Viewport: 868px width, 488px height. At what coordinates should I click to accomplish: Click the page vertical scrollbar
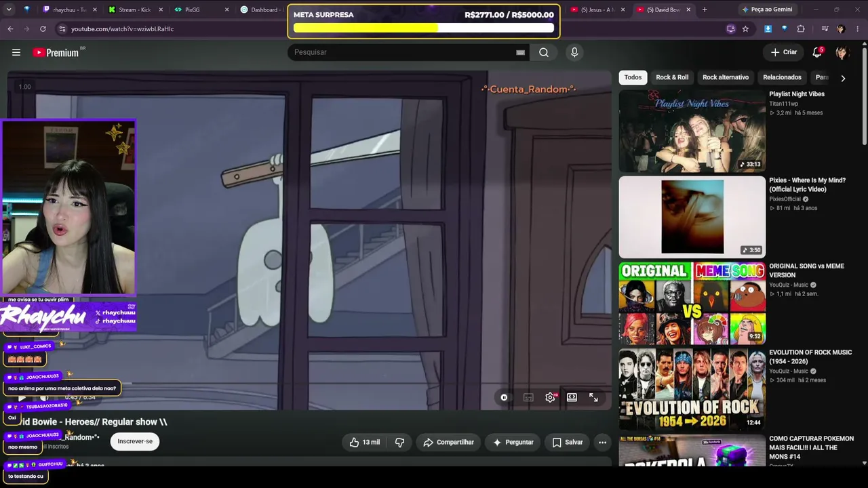(864, 95)
